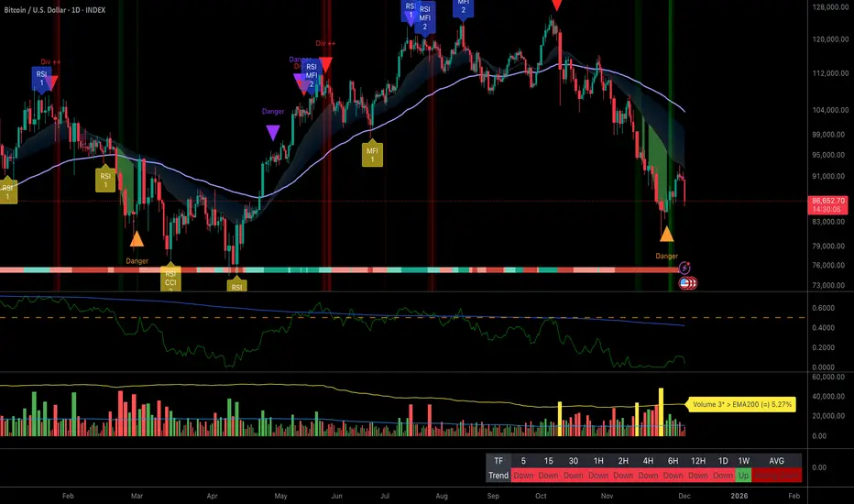This screenshot has height=504, width=854.
Task: Select the 1H timeframe column header
Action: 598,461
